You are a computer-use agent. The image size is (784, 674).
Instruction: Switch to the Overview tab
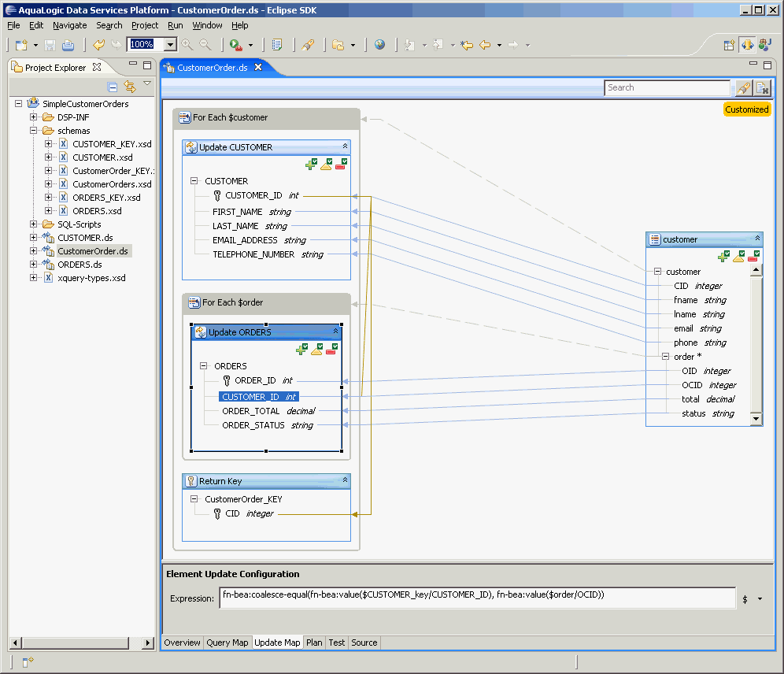[182, 643]
